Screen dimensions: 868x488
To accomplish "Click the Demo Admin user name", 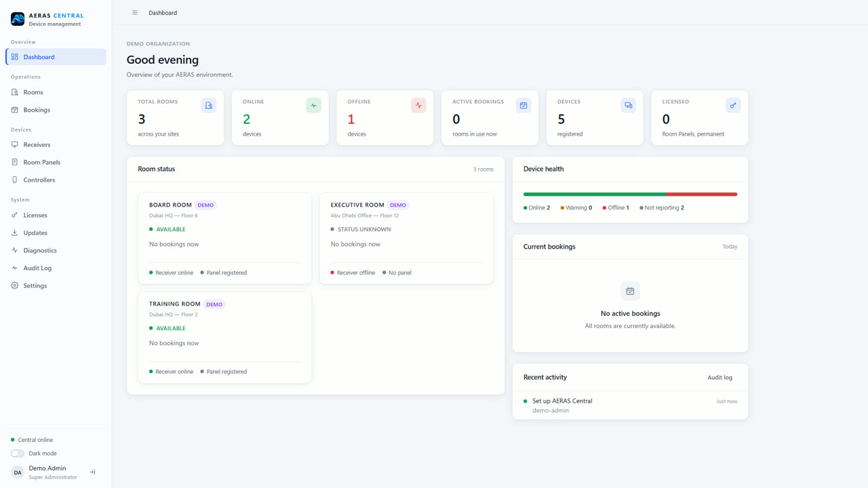I will 47,468.
